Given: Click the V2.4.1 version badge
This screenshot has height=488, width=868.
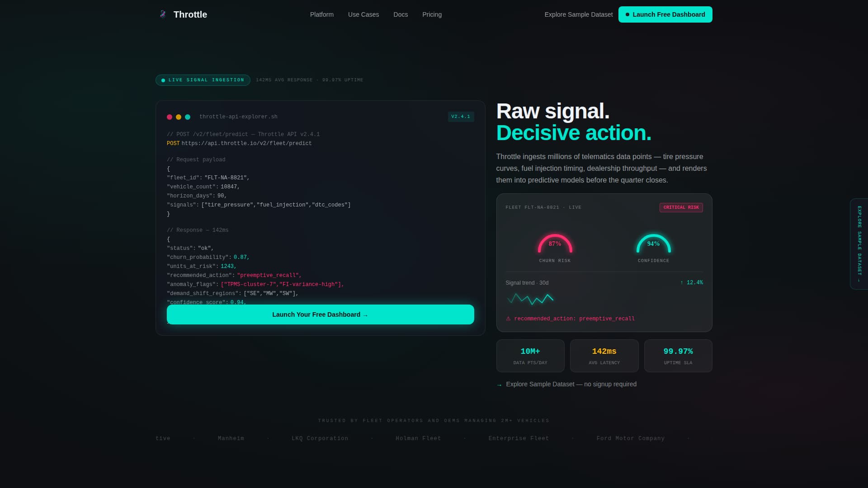Looking at the screenshot, I should (461, 117).
